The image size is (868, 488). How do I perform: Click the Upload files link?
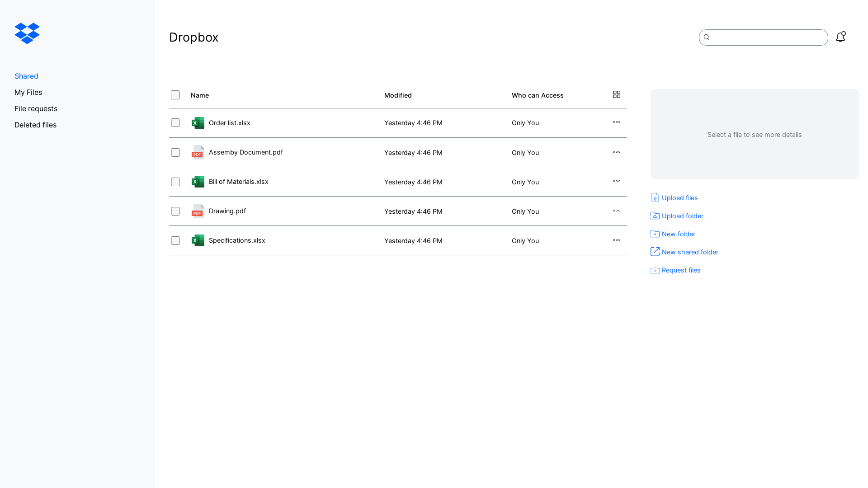(x=679, y=198)
